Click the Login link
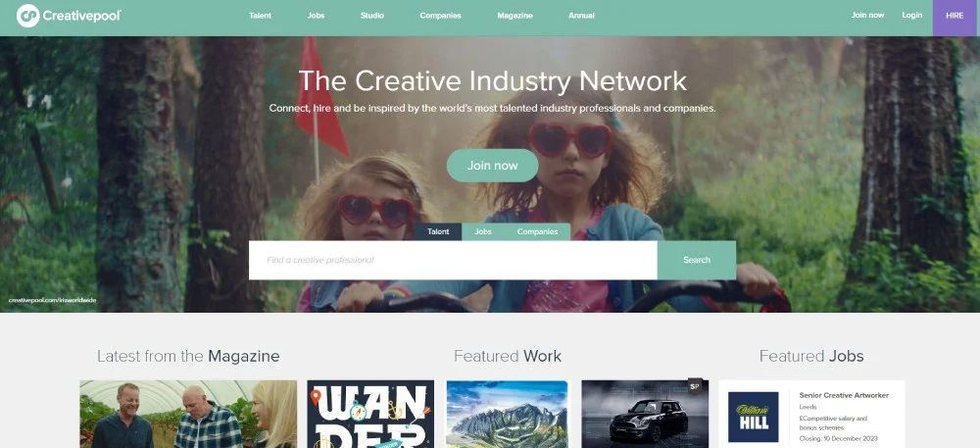Screen dimensions: 980x448 [x=911, y=15]
